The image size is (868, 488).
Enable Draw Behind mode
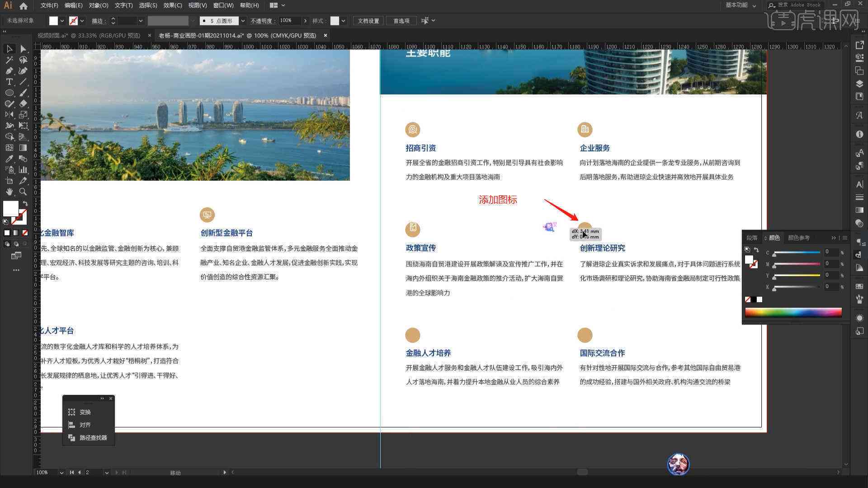16,244
